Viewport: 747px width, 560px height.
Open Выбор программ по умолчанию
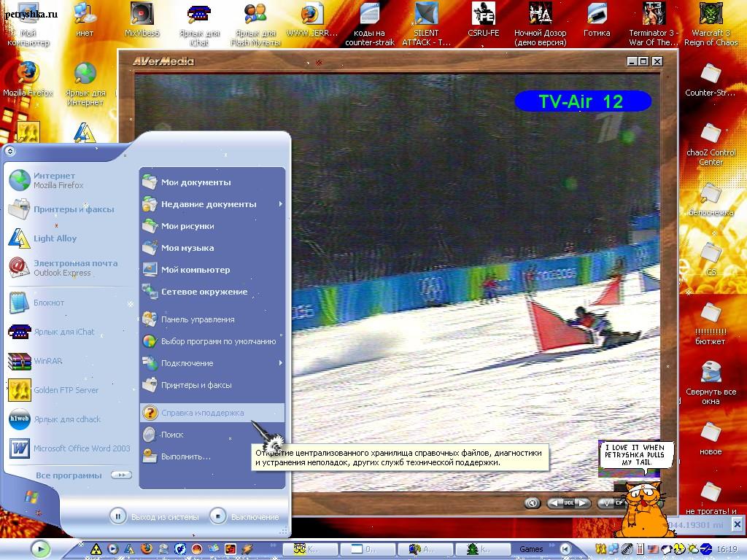(x=212, y=341)
